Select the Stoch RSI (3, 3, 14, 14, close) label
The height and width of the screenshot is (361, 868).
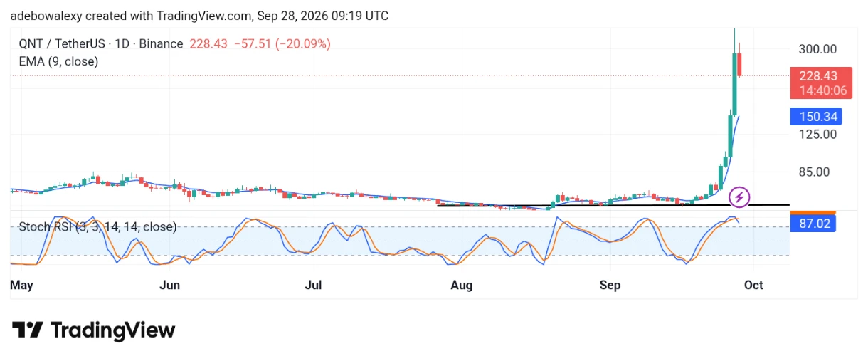(x=97, y=226)
